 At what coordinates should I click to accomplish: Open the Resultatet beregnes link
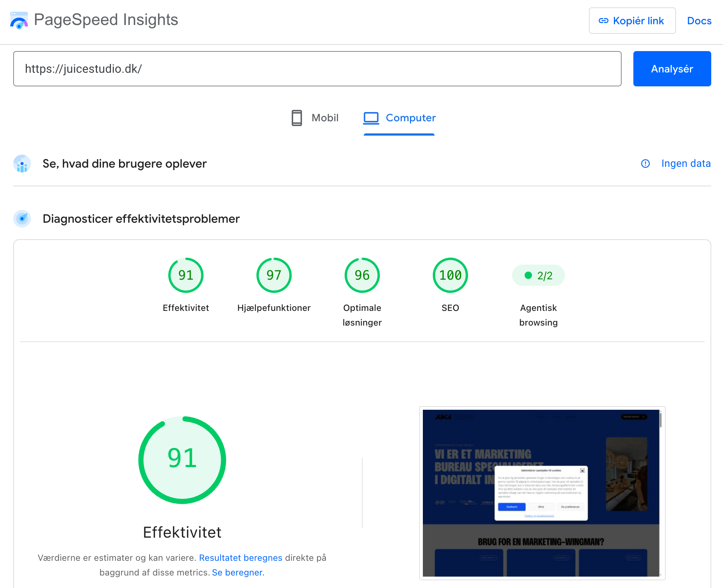pyautogui.click(x=241, y=558)
